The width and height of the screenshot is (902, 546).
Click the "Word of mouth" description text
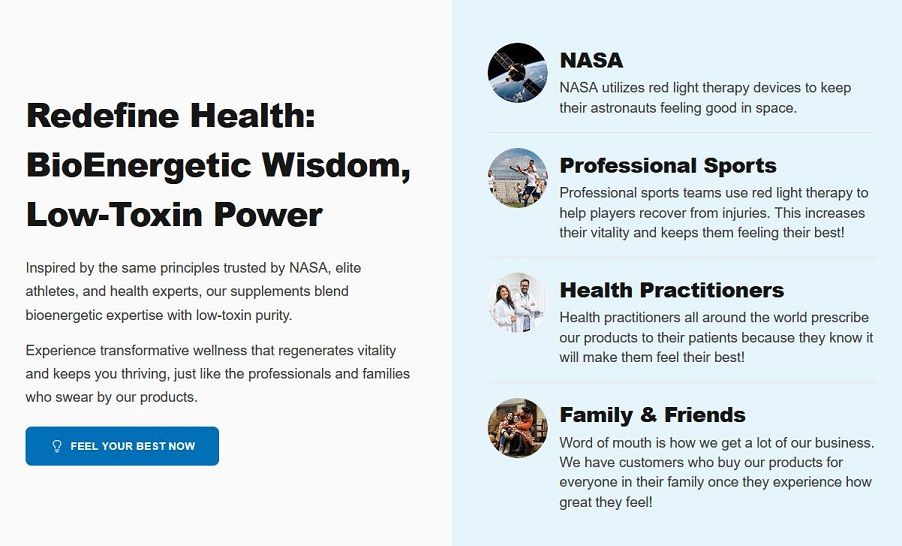tap(716, 472)
